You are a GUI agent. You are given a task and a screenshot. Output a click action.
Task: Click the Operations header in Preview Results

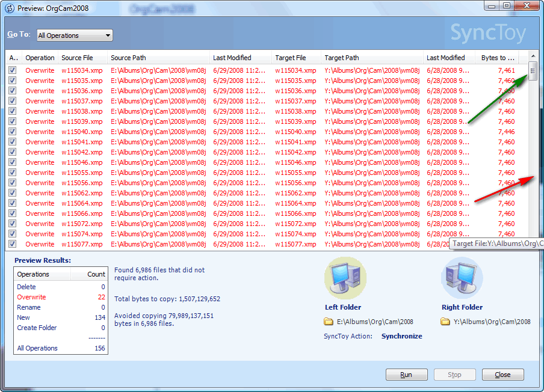coord(42,274)
